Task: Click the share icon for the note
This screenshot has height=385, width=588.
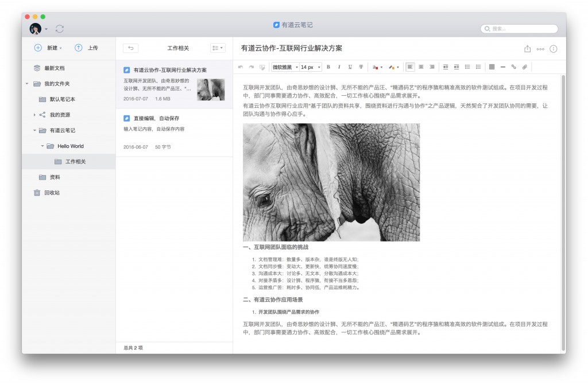Action: (x=527, y=49)
